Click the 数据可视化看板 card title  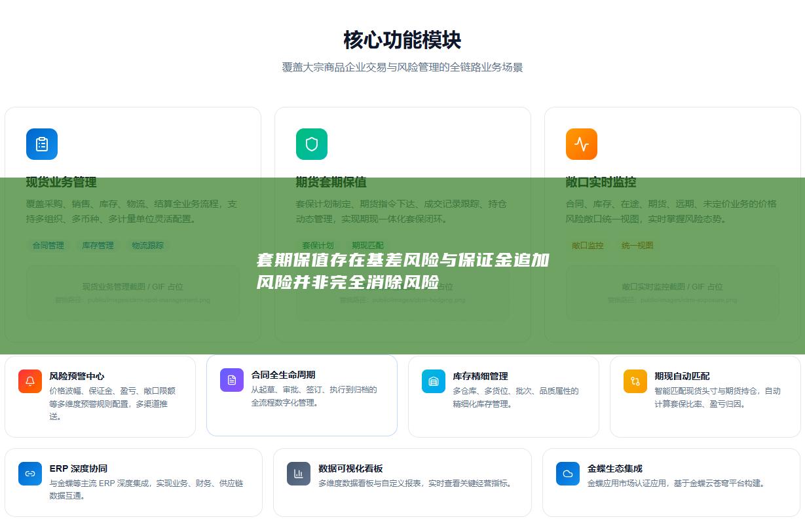(x=351, y=468)
